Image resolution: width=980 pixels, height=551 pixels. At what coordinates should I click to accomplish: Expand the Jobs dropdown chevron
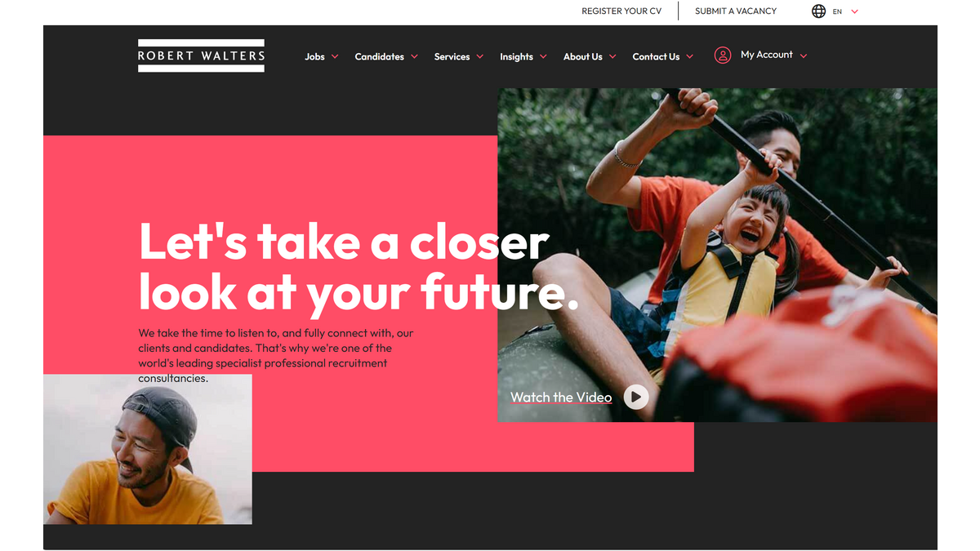335,57
